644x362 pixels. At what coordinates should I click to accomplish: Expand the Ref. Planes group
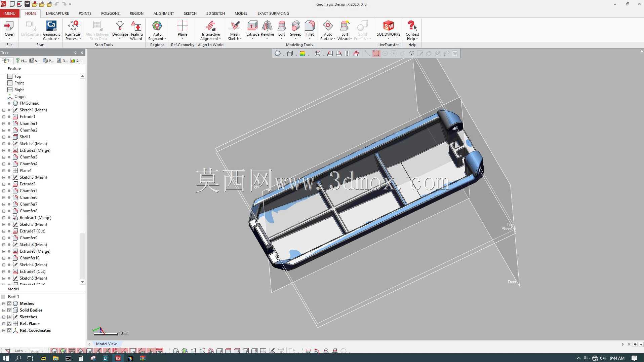coord(4,324)
